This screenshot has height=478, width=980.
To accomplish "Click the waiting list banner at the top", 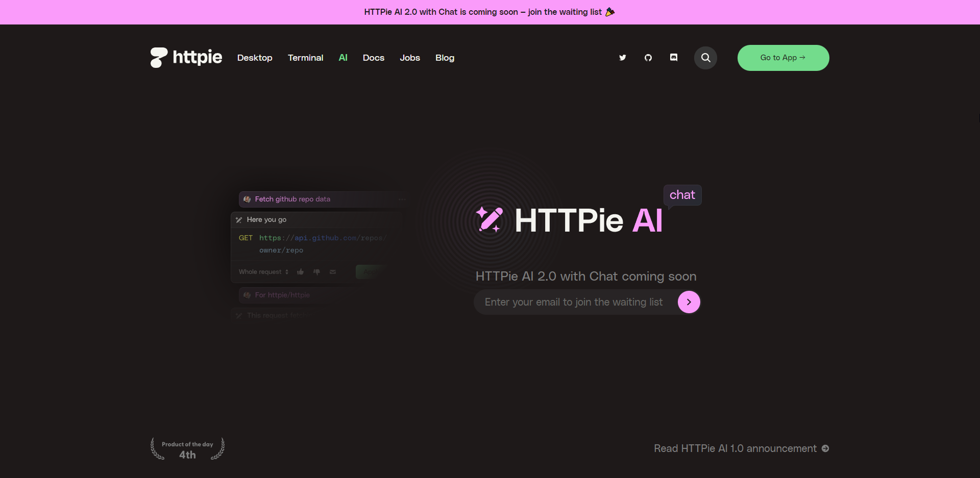I will coord(489,12).
